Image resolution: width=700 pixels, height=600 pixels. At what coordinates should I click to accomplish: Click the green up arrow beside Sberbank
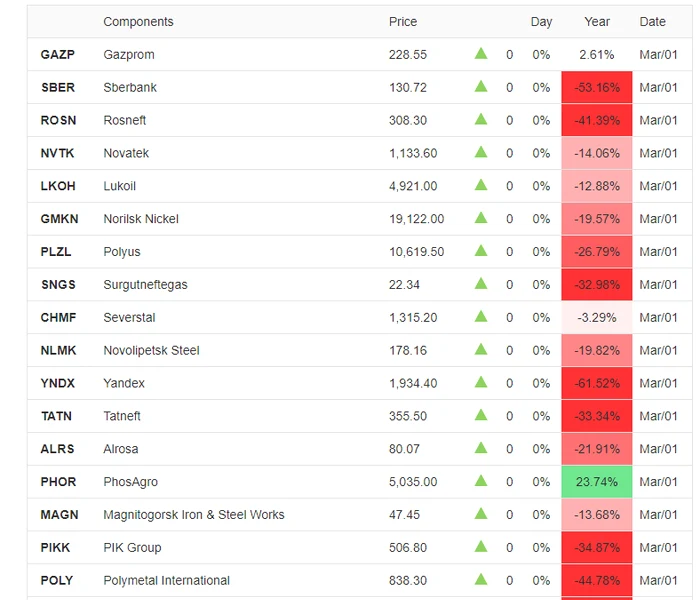[x=481, y=87]
